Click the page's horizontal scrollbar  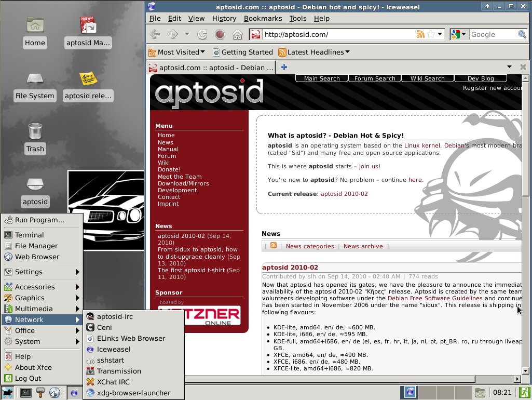coord(335,379)
